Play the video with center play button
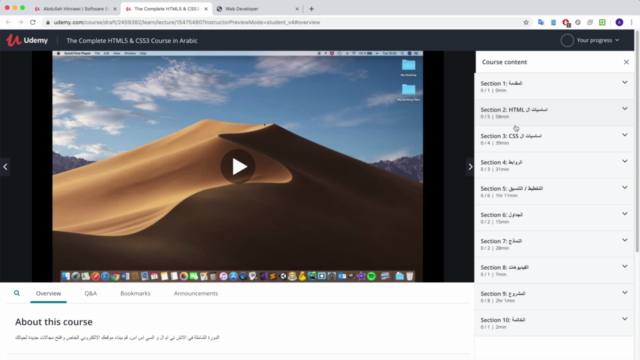The image size is (640, 360). tap(238, 166)
